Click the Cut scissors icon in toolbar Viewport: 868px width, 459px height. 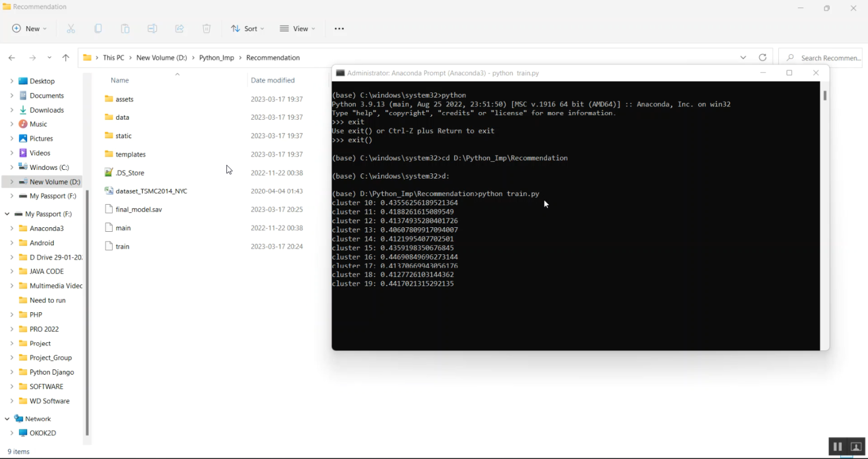(x=71, y=29)
